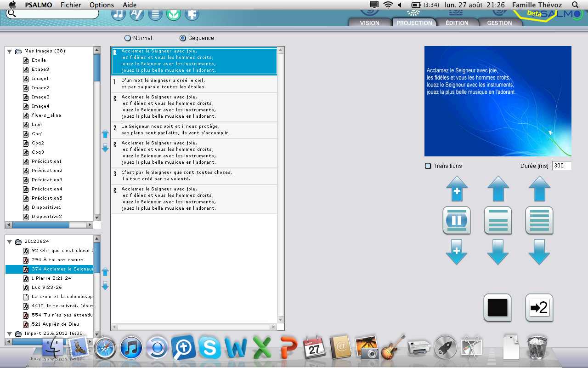Viewport: 588px width, 368px height.
Task: Select '294 A toi nos coeurs' song
Action: tap(57, 260)
